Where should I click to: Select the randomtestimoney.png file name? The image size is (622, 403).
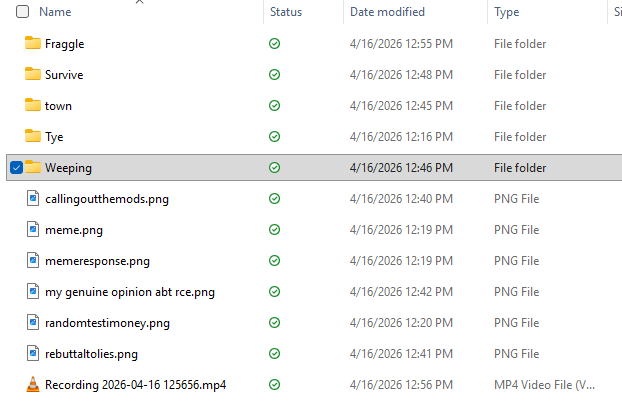tap(107, 323)
